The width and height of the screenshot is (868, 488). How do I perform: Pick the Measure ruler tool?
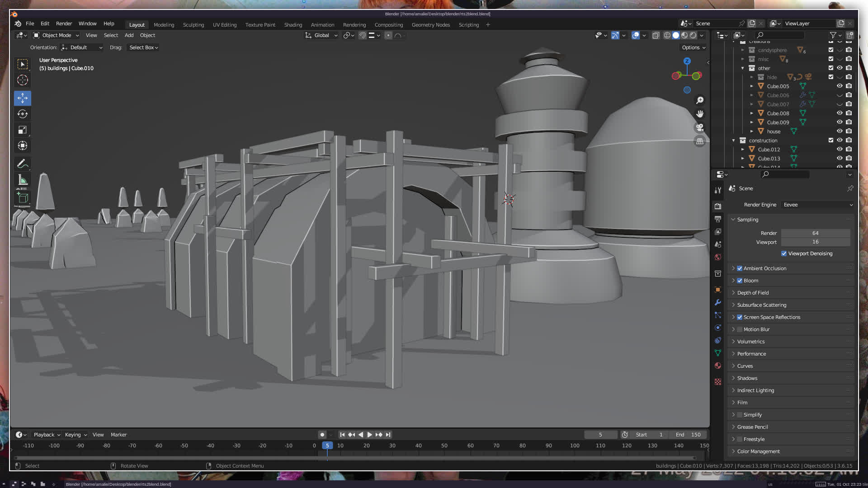(22, 180)
